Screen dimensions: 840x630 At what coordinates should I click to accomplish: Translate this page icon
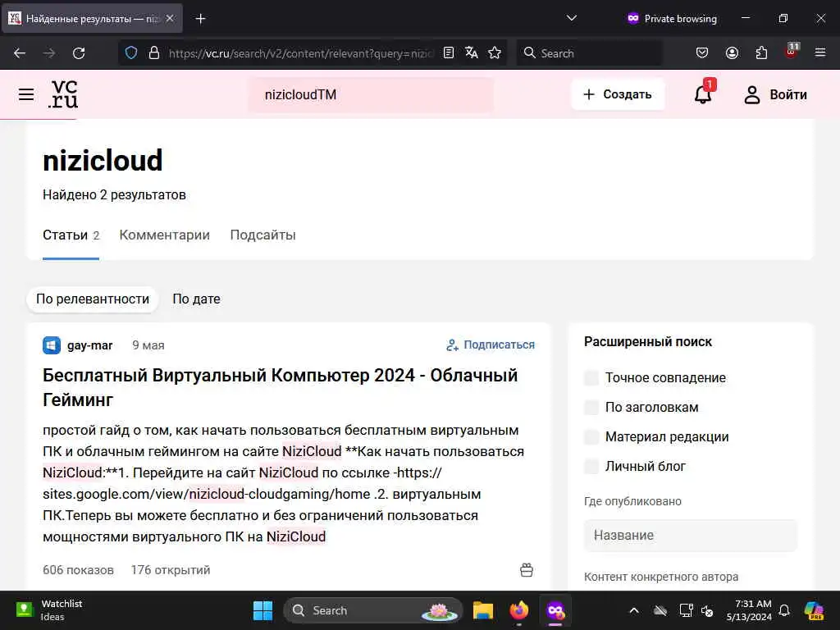(472, 53)
